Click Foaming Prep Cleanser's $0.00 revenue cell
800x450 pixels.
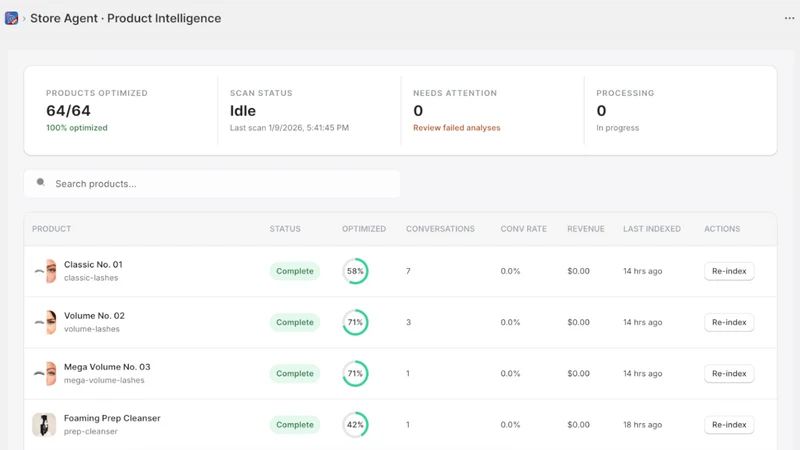pyautogui.click(x=579, y=424)
